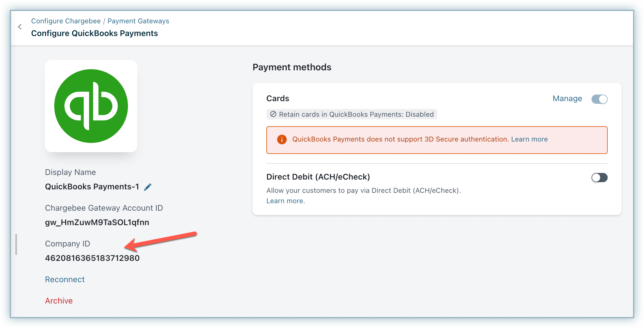Click the left vertical scrollbar handle

(x=16, y=244)
